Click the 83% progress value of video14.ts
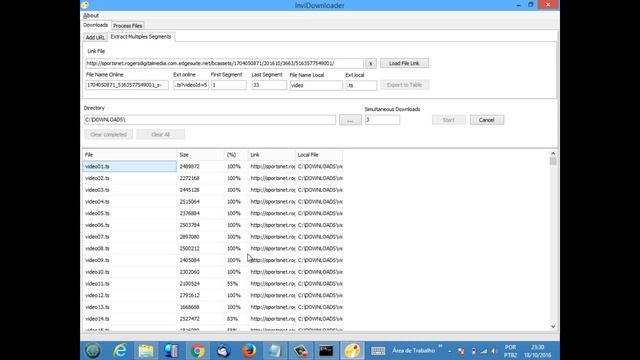This screenshot has width=640, height=360. (x=232, y=319)
